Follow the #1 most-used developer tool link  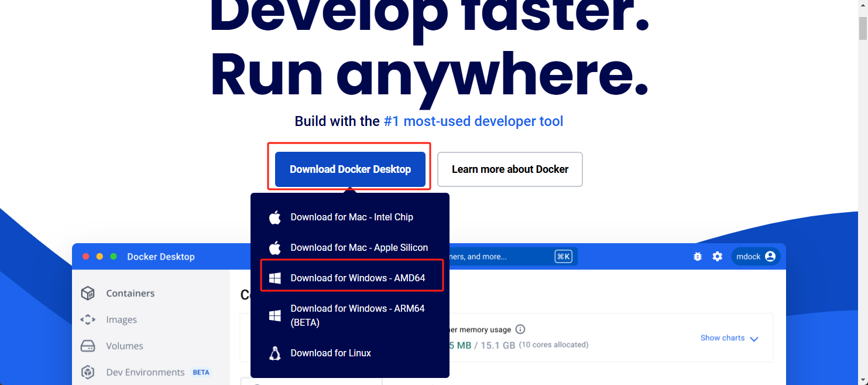473,121
